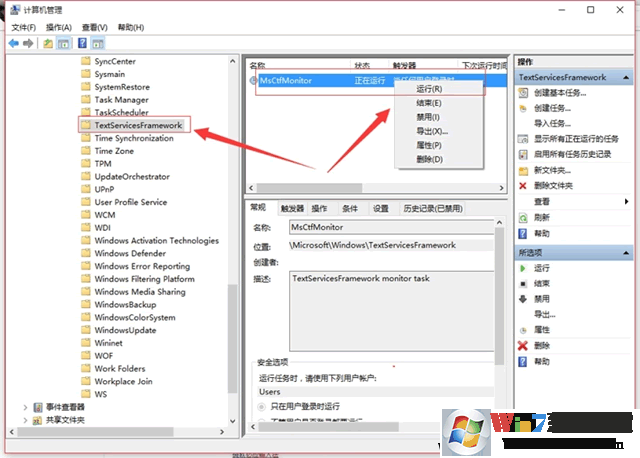Click the red X Delete (删除) task icon
The image size is (640, 458).
click(x=523, y=346)
